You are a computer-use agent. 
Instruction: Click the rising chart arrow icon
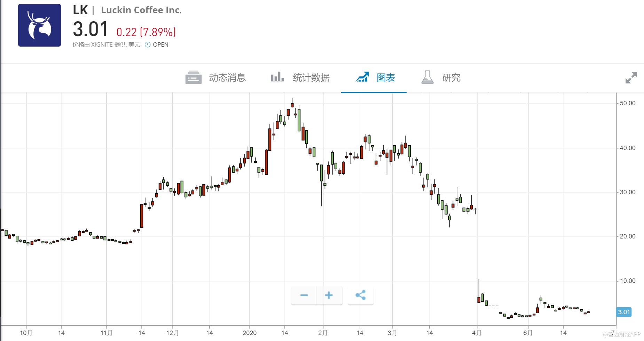point(362,77)
